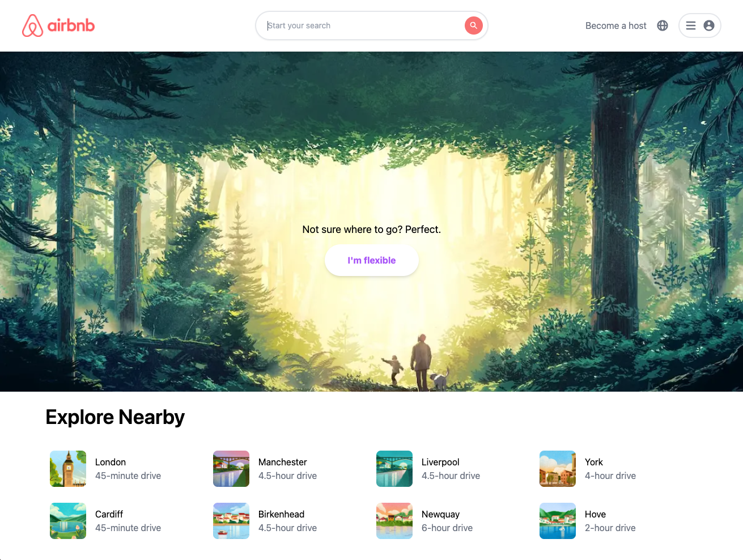
Task: Click the Airbnb logo
Action: pos(58,26)
